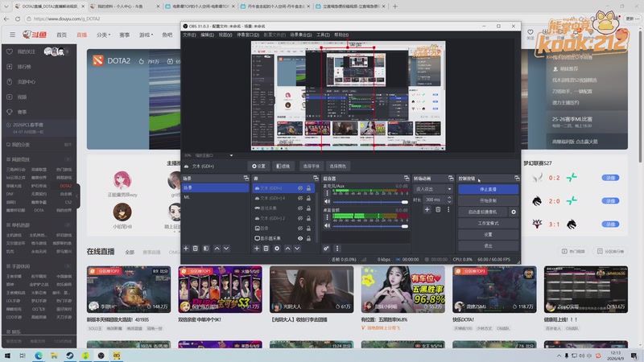Screen dimensions: 644x362
Task: Open the 文件(F) menu in OBS
Action: (189, 35)
